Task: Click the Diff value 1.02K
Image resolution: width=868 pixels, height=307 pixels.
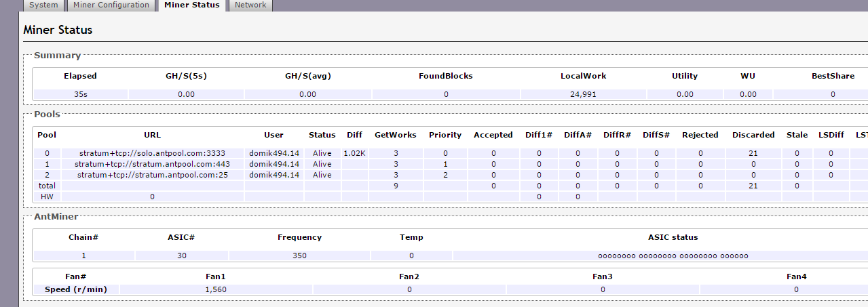Action: tap(355, 154)
